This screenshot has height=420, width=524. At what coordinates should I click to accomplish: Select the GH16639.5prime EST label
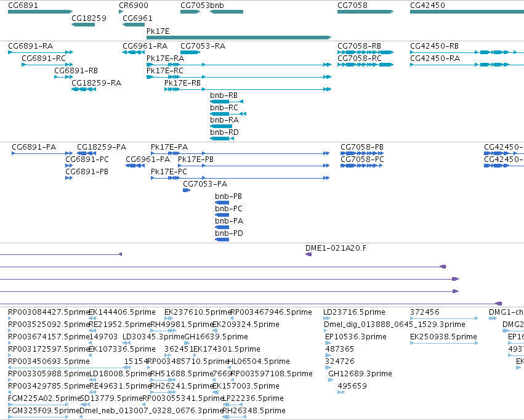tap(216, 337)
